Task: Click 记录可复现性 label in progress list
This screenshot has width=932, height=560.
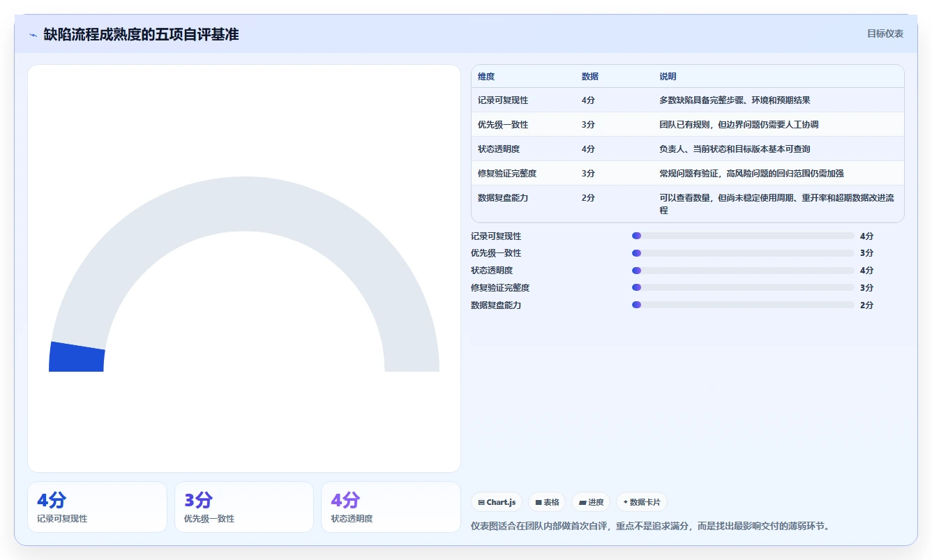Action: coord(496,236)
